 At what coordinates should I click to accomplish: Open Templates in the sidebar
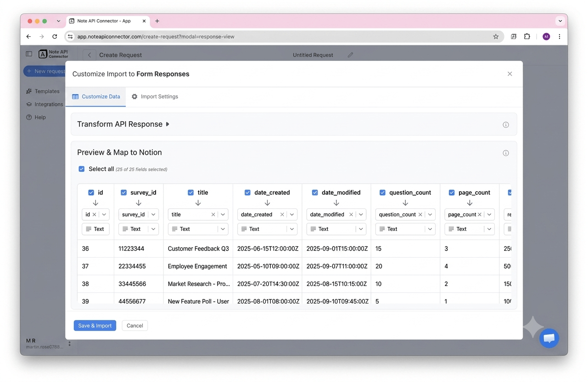tap(43, 91)
